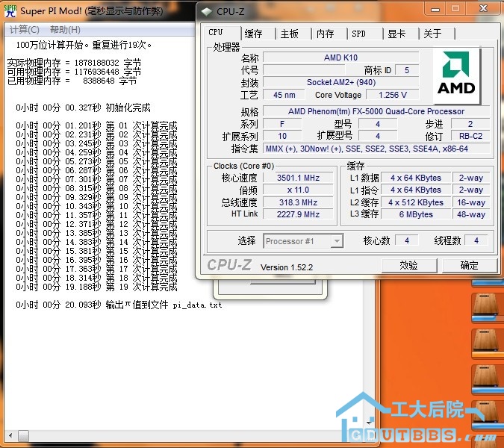
Task: Click the 3501.1 MHz core speed value
Action: pos(298,178)
